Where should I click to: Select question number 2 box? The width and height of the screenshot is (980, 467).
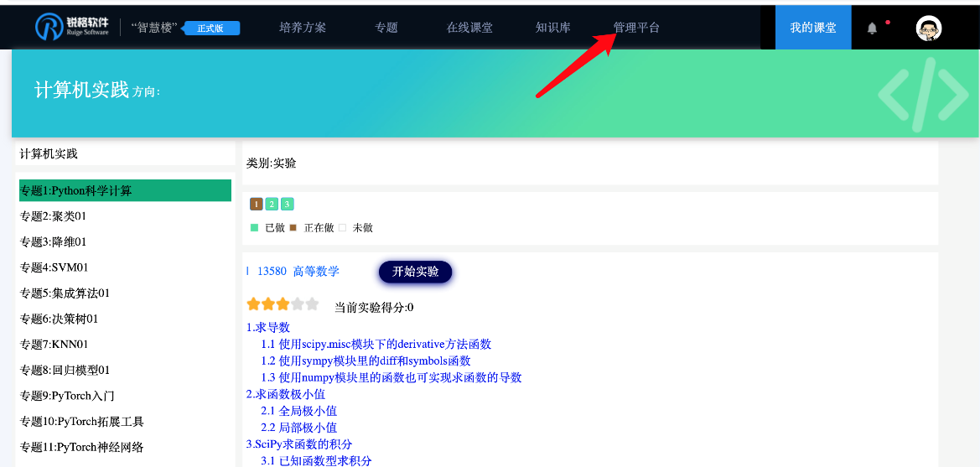(272, 204)
